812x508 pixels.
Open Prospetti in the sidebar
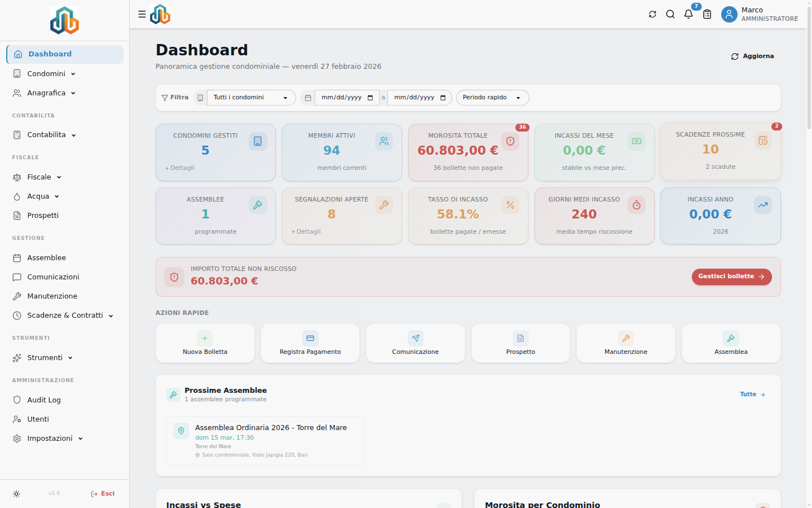point(65,216)
